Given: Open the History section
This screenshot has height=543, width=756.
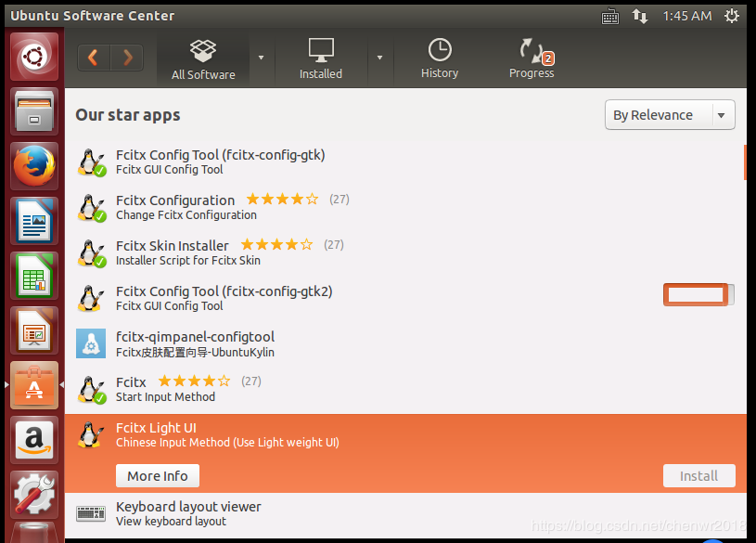Looking at the screenshot, I should click(x=440, y=58).
